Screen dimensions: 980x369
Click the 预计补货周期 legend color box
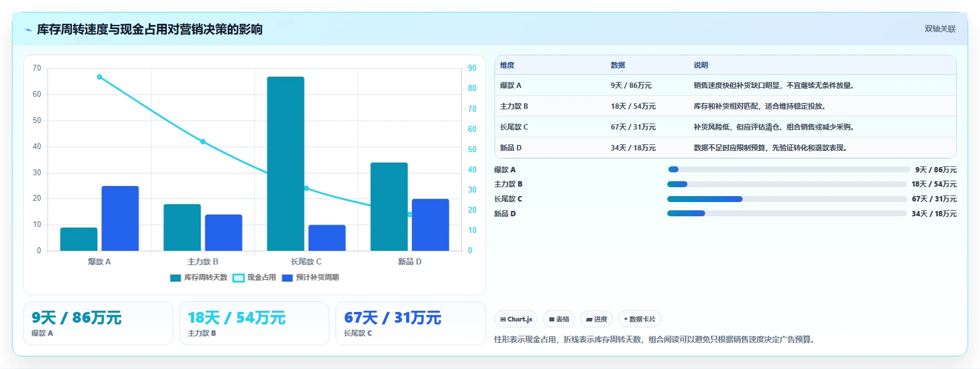click(287, 278)
